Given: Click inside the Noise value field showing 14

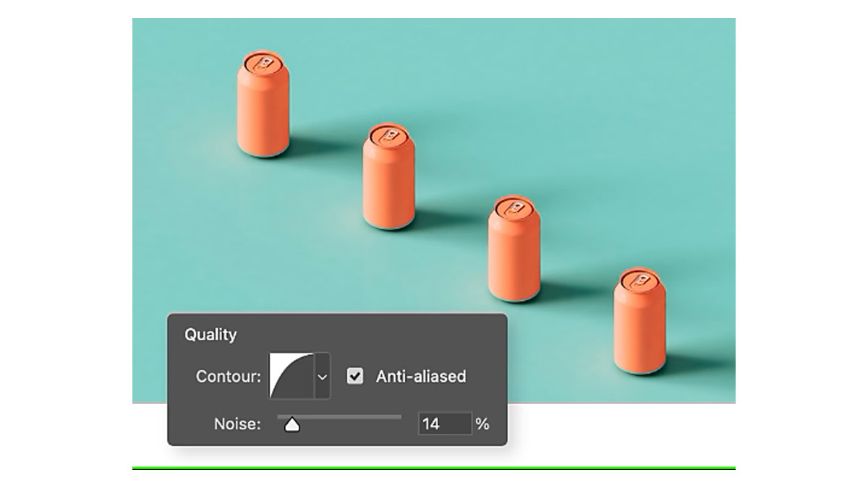Looking at the screenshot, I should pos(445,424).
